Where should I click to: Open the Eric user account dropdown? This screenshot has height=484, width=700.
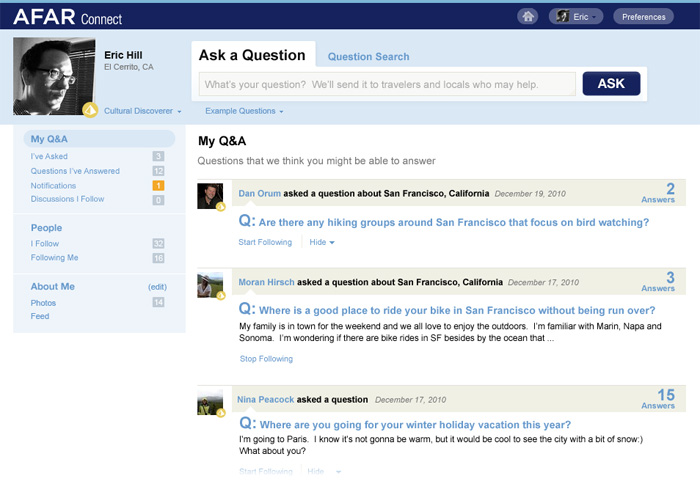tap(574, 16)
